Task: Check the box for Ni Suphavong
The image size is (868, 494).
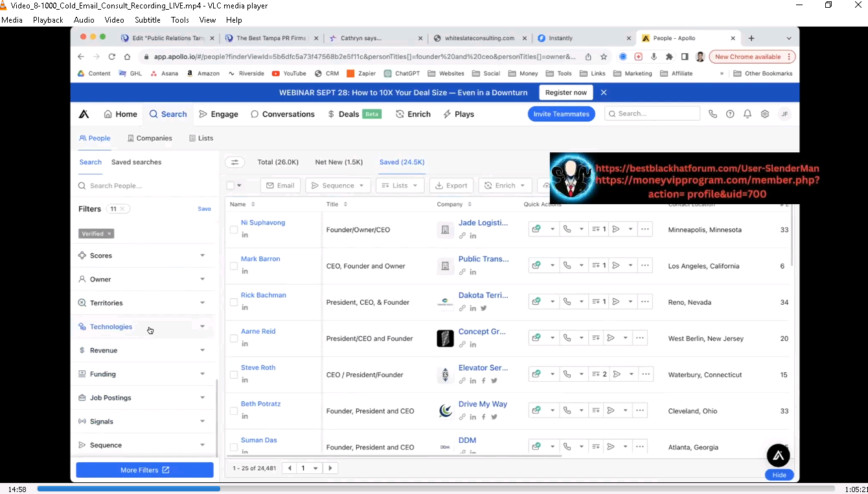Action: click(234, 229)
